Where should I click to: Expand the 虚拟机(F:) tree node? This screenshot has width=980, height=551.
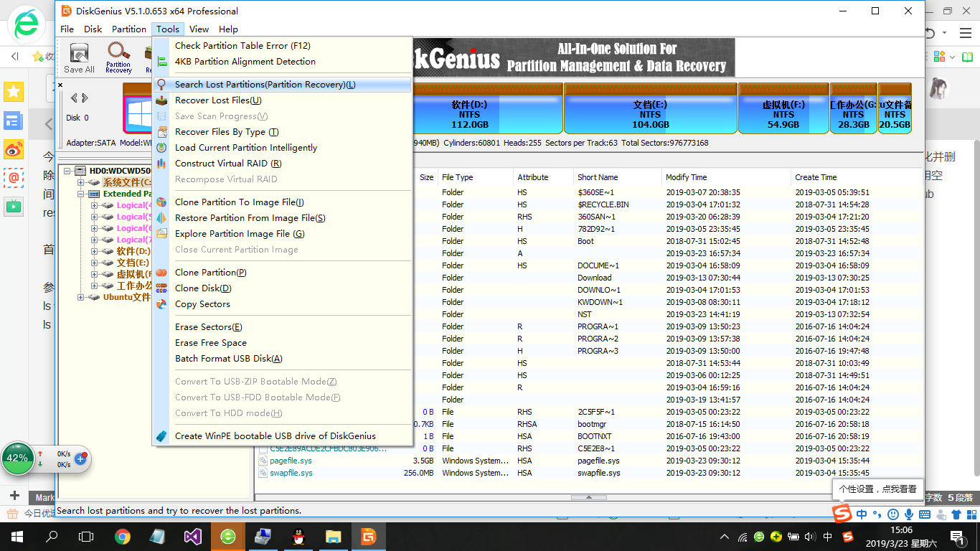coord(95,274)
